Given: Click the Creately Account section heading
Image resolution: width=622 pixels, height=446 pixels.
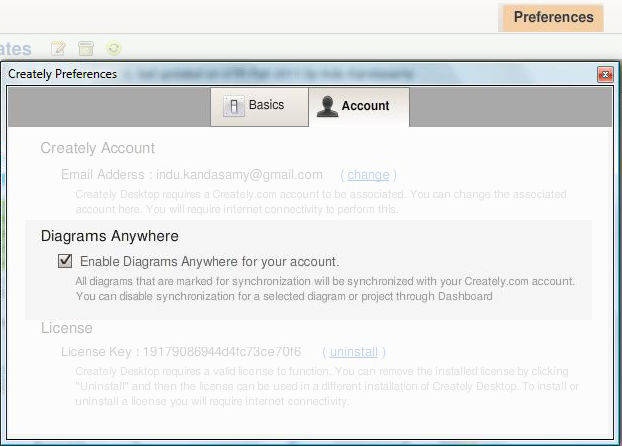Looking at the screenshot, I should tap(97, 148).
